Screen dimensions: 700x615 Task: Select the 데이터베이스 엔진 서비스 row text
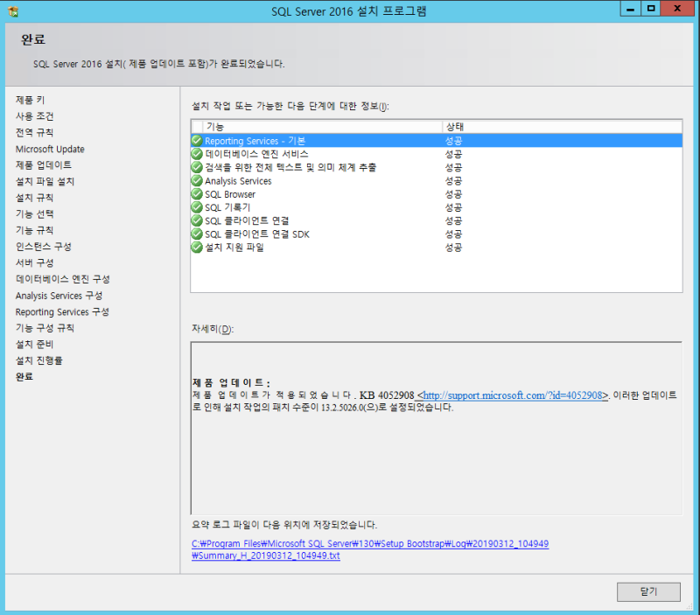pos(256,155)
